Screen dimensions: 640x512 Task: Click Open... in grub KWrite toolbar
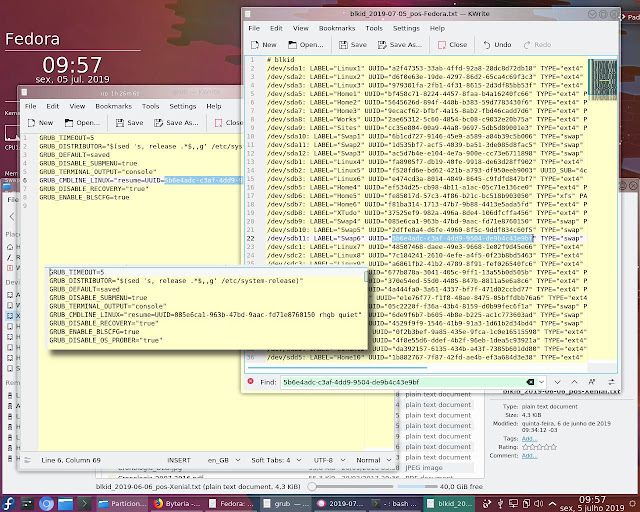pos(82,122)
